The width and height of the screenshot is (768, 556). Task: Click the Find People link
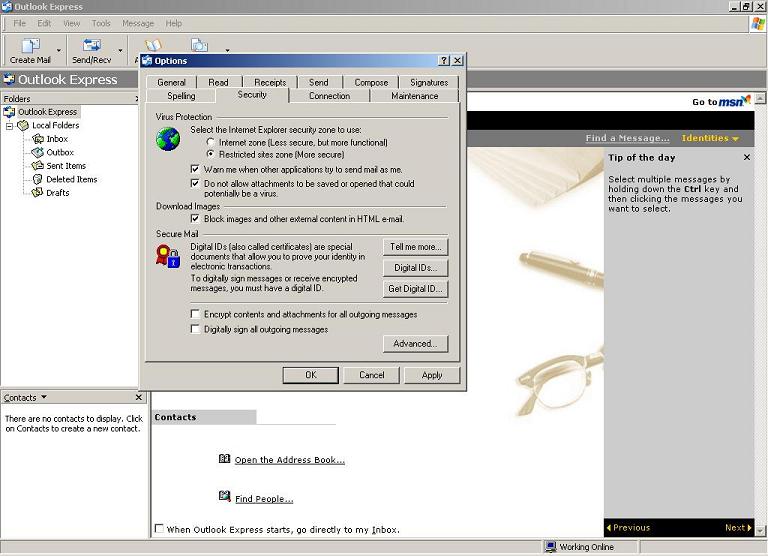pos(264,499)
